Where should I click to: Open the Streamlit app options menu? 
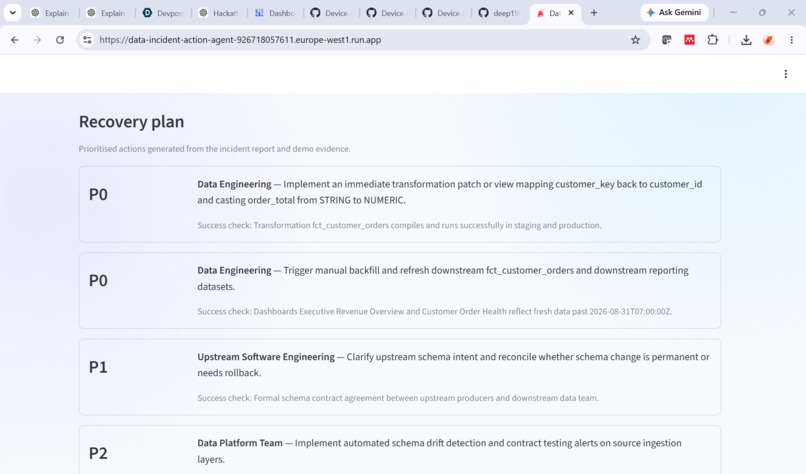coord(785,74)
